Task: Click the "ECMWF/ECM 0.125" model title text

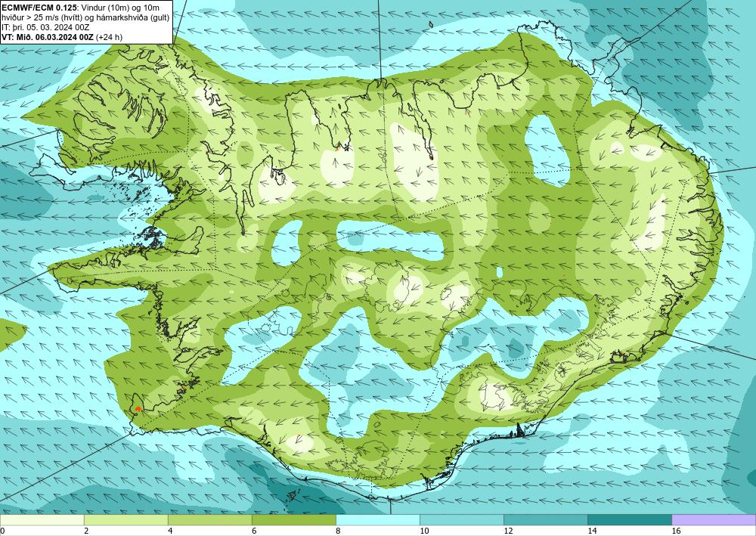Action: [x=39, y=8]
